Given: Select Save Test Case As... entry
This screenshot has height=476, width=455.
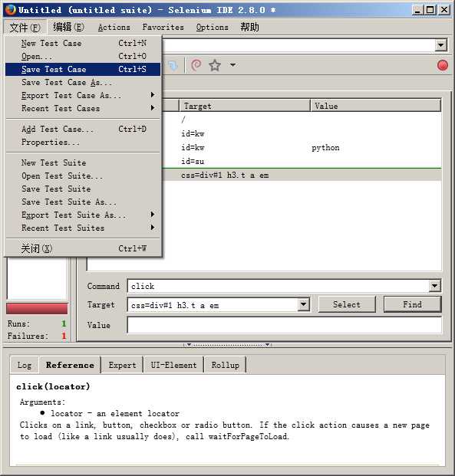Looking at the screenshot, I should (x=83, y=83).
